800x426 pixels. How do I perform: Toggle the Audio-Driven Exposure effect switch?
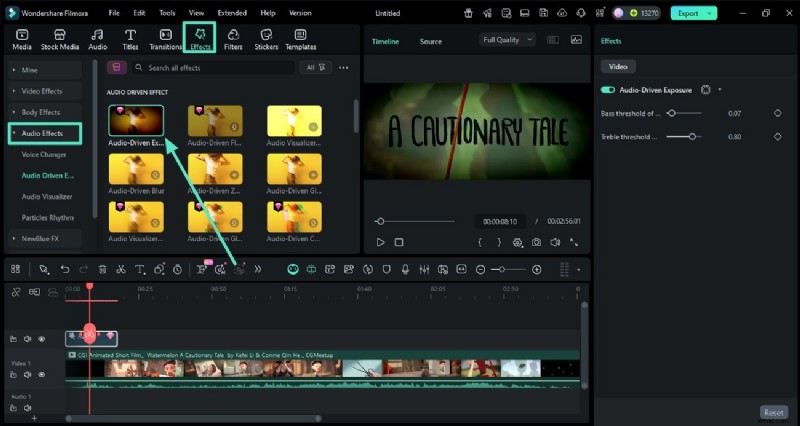pyautogui.click(x=608, y=90)
